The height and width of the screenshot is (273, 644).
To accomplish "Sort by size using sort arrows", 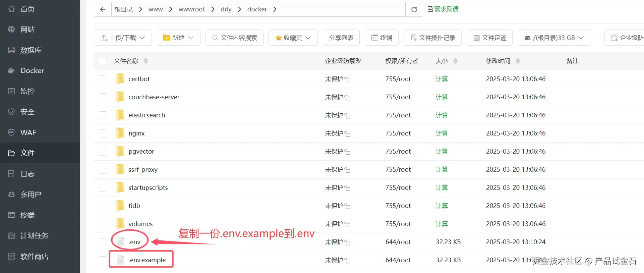I will pyautogui.click(x=455, y=61).
